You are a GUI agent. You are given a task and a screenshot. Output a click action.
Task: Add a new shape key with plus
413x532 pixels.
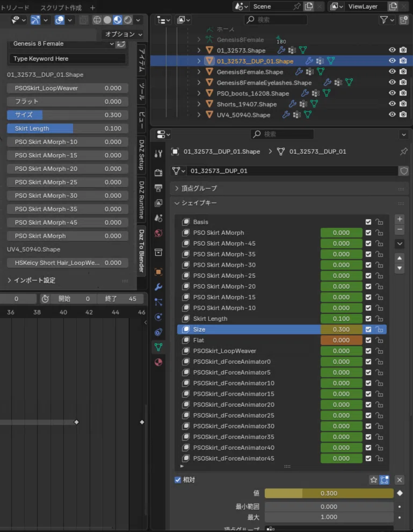tap(400, 219)
